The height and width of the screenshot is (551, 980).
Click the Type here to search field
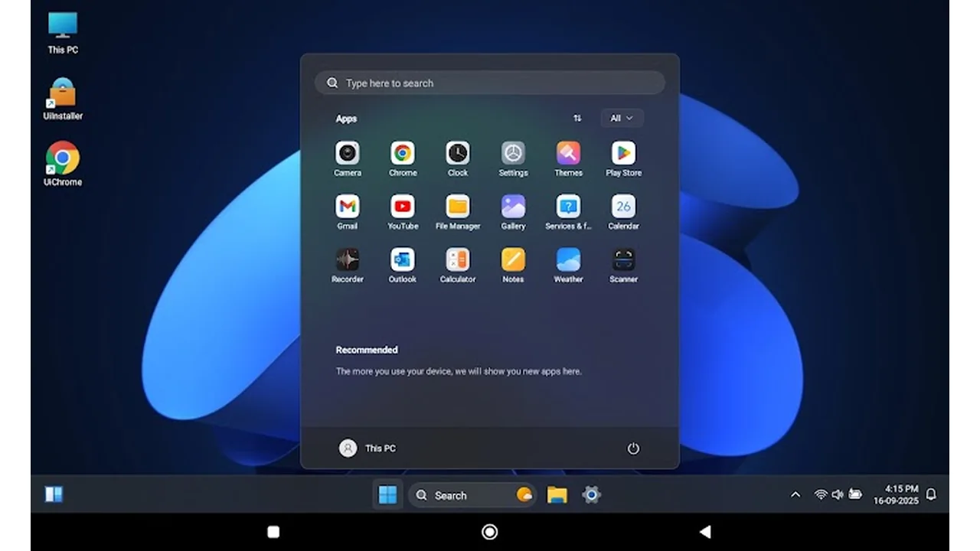490,83
